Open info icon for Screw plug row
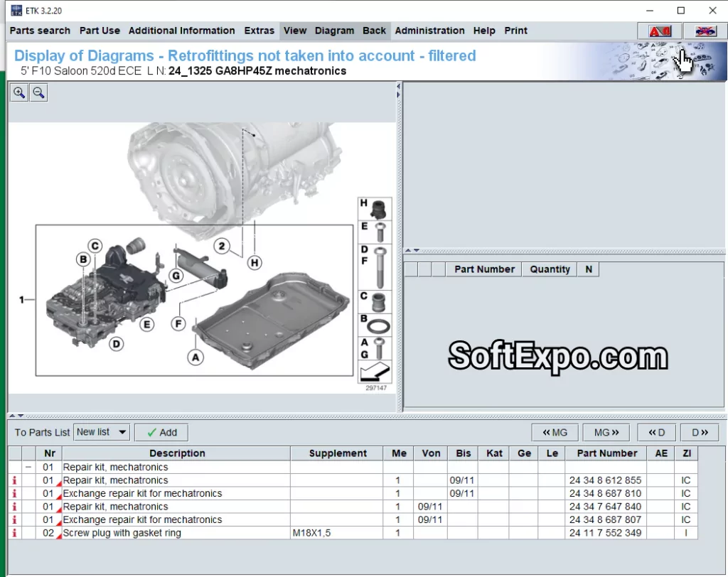The width and height of the screenshot is (728, 577). click(x=14, y=533)
